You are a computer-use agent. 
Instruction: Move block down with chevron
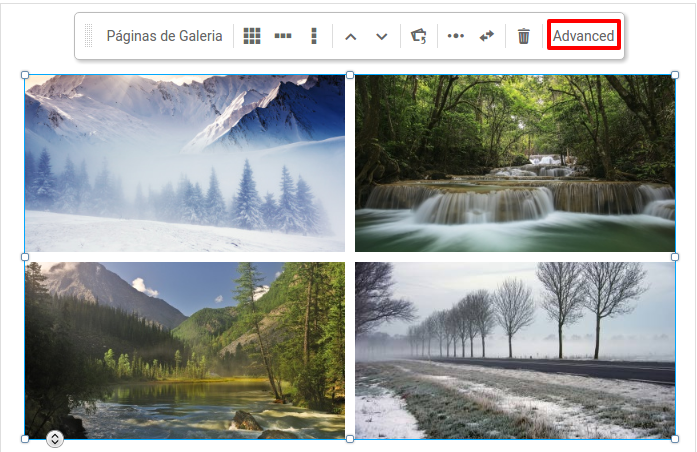tap(381, 37)
